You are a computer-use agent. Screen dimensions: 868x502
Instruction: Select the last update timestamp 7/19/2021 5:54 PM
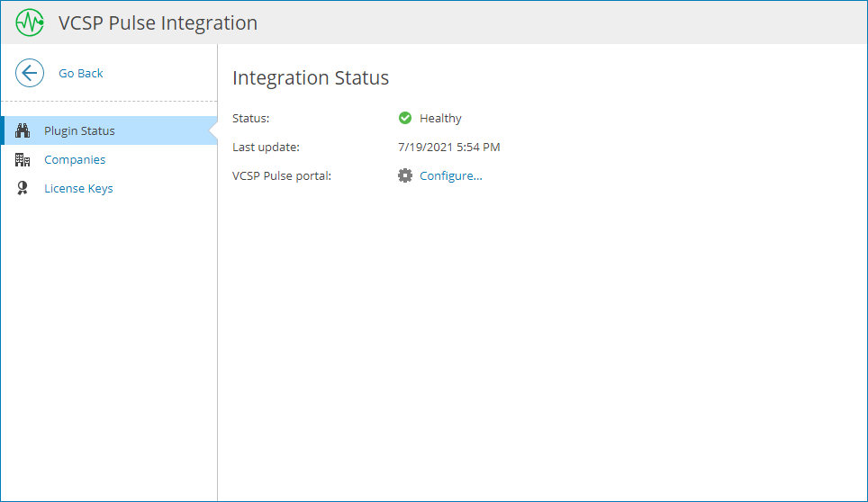(x=448, y=147)
